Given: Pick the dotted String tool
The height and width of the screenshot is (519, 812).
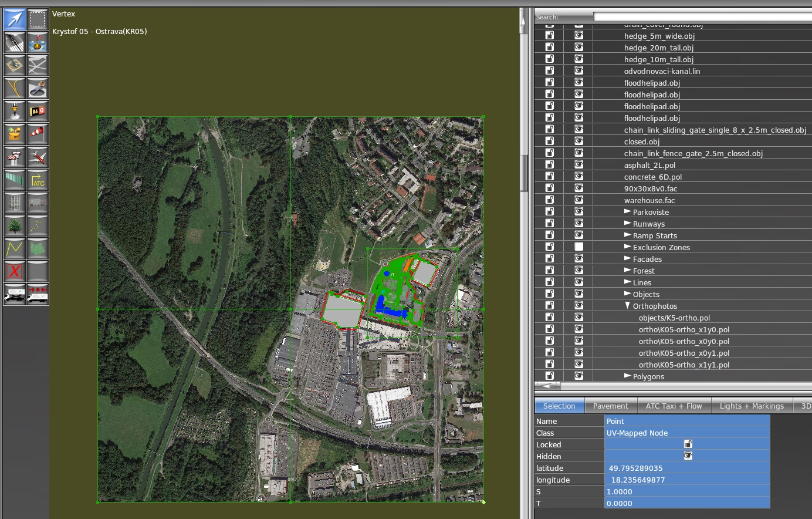Looking at the screenshot, I should coord(38,225).
